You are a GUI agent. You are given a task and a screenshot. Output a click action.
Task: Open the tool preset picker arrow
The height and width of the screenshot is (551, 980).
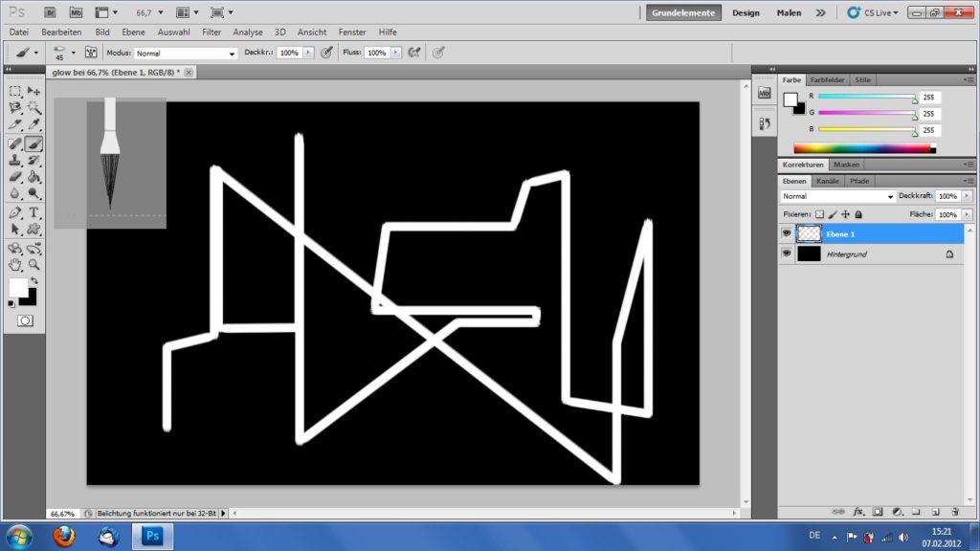coord(35,53)
